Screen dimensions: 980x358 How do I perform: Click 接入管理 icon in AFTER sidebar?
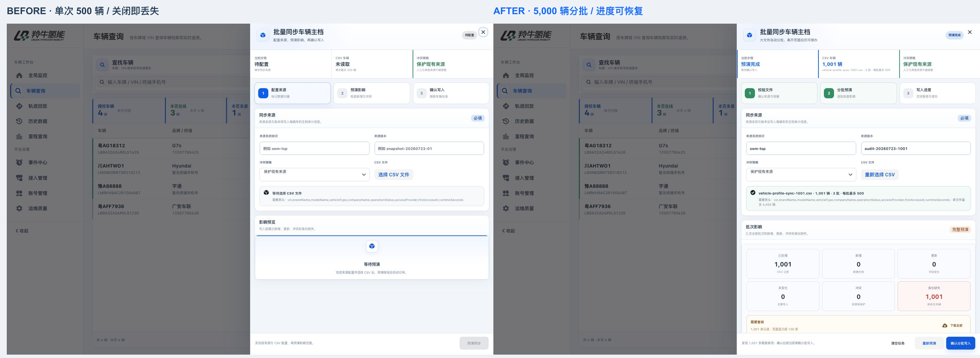click(x=506, y=178)
